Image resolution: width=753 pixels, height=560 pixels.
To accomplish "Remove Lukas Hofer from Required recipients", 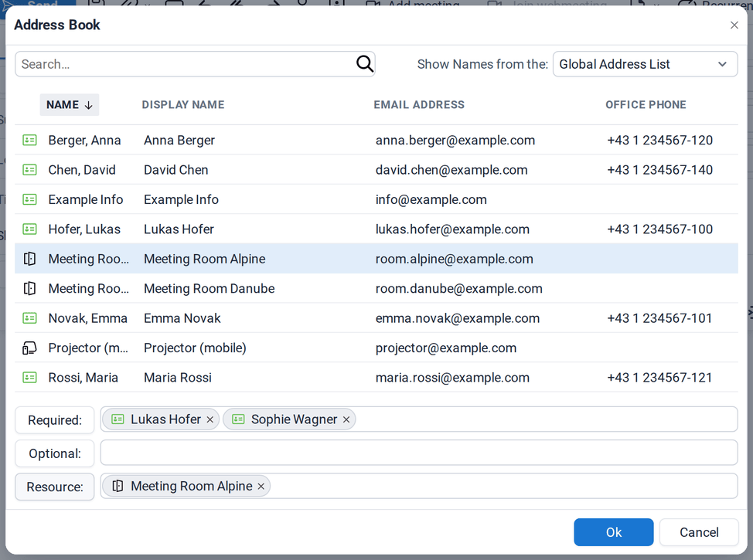I will point(210,419).
